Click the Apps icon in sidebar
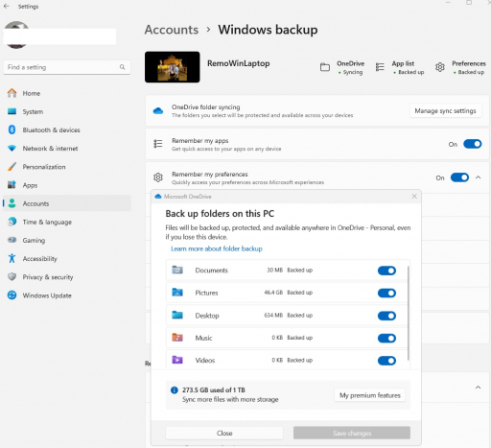491x448 pixels. pos(12,185)
